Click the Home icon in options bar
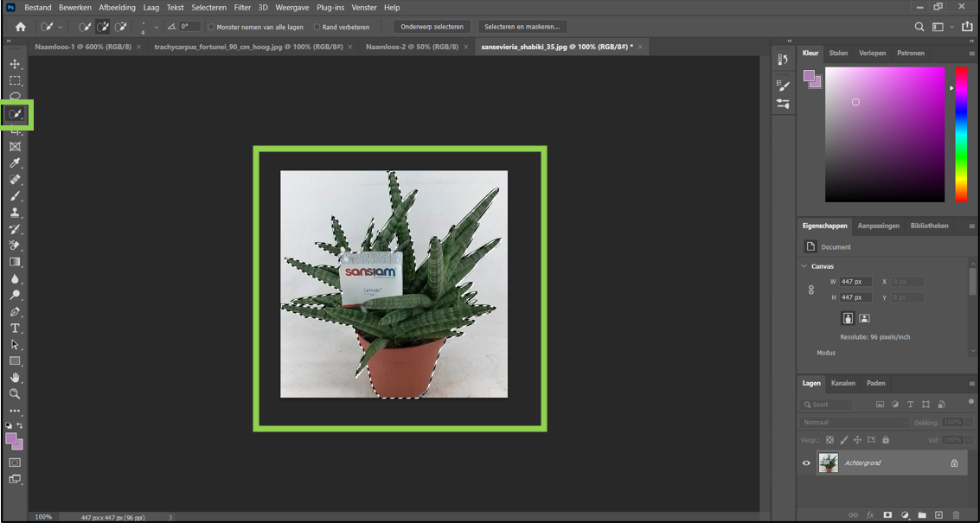Viewport: 980px width, 523px height. pyautogui.click(x=21, y=27)
